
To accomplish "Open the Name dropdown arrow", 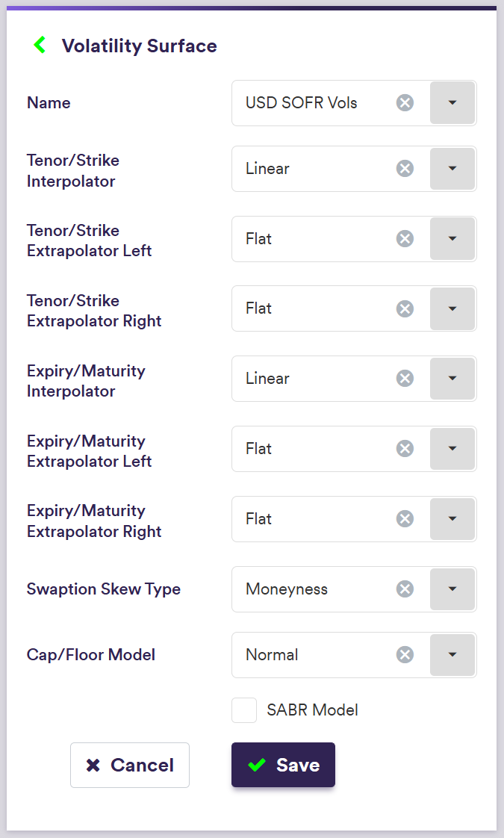I will (452, 103).
